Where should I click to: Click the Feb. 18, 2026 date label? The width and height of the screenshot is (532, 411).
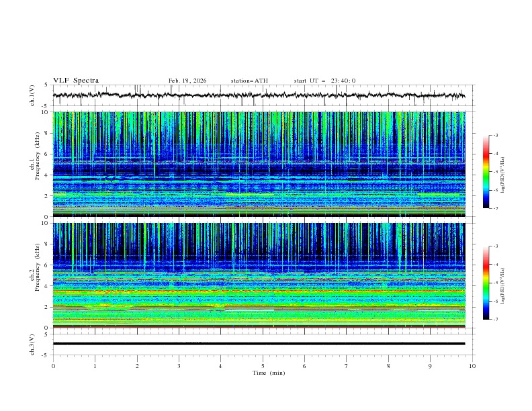tap(187, 81)
